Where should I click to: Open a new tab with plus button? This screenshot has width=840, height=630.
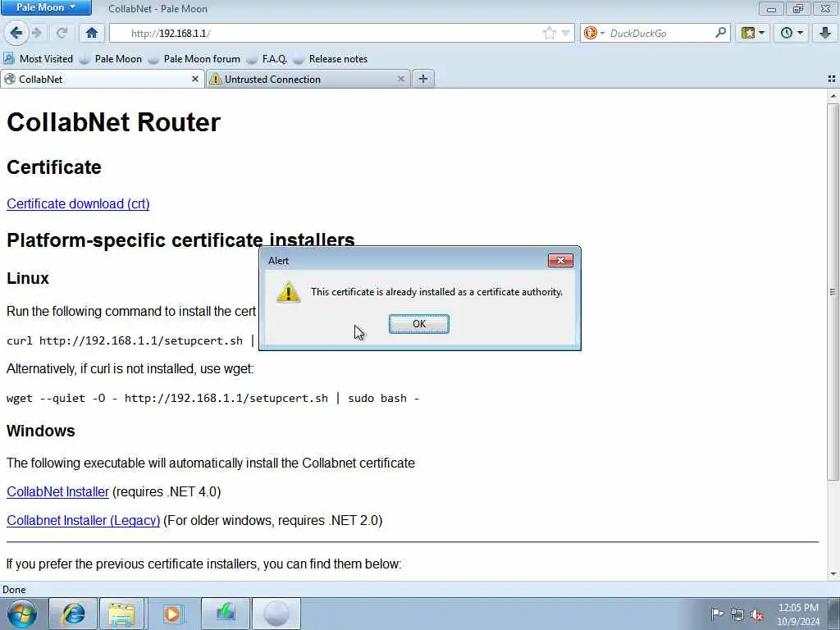pos(423,80)
